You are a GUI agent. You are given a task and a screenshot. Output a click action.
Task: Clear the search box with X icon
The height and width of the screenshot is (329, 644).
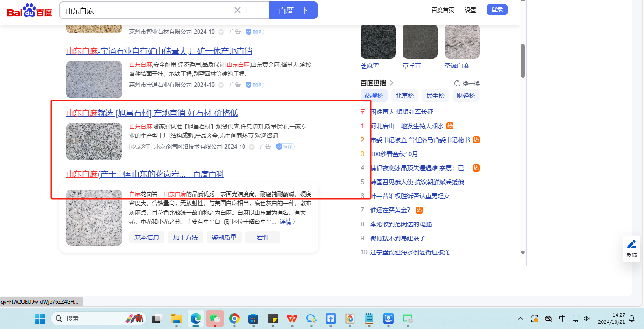coord(237,10)
